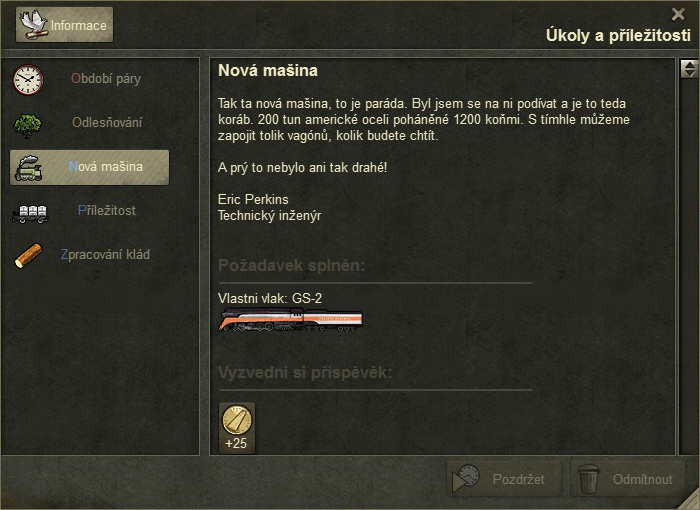Image resolution: width=700 pixels, height=510 pixels.
Task: Click the freight wagon icon for Příležitost
Action: pyautogui.click(x=30, y=214)
